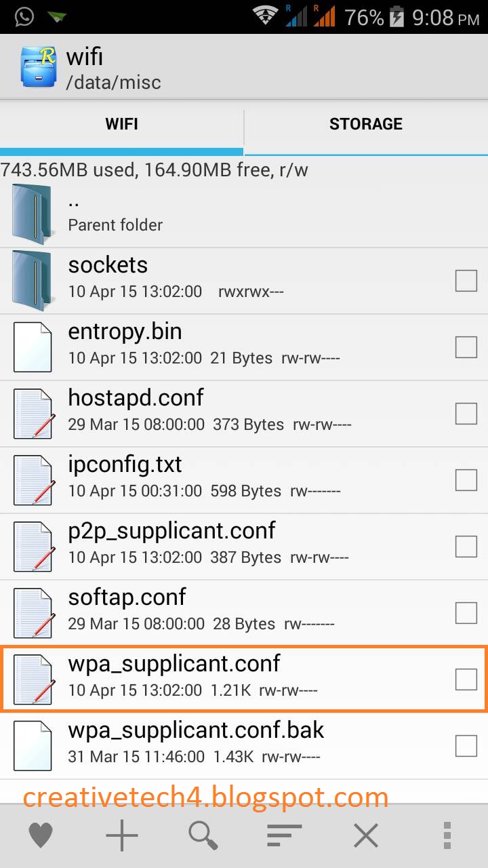Tap the /data/misc path header
The height and width of the screenshot is (868, 488).
[114, 83]
